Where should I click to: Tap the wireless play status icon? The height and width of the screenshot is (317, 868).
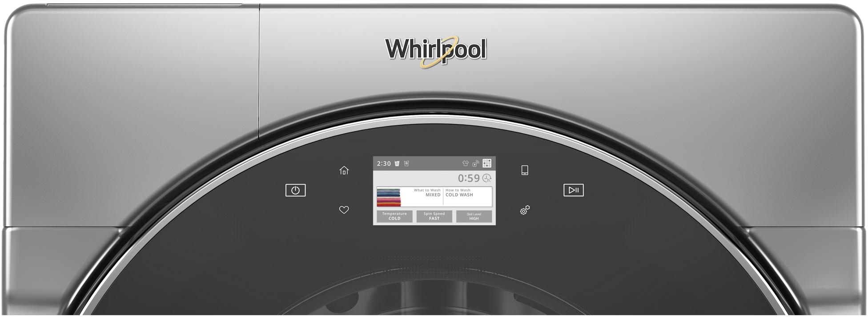click(476, 163)
